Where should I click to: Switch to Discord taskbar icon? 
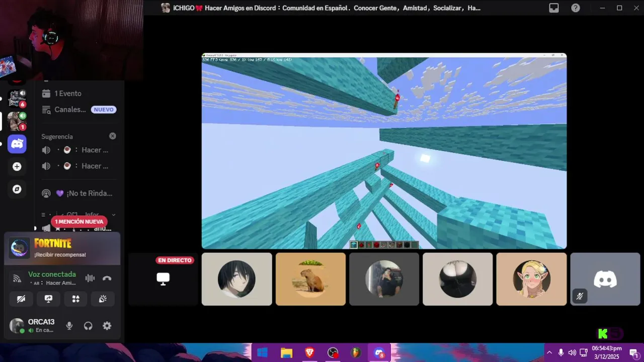(379, 353)
